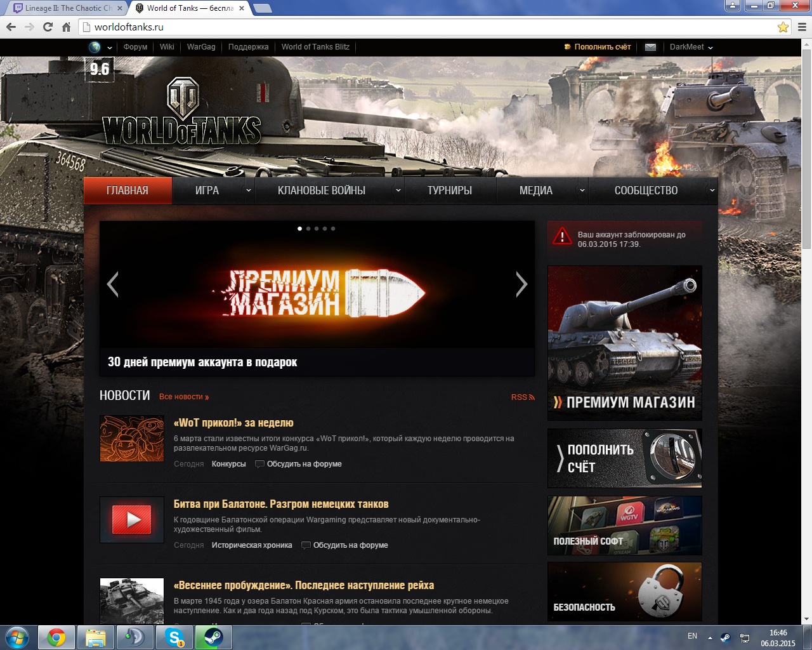Click the globe region selector icon

[95, 47]
